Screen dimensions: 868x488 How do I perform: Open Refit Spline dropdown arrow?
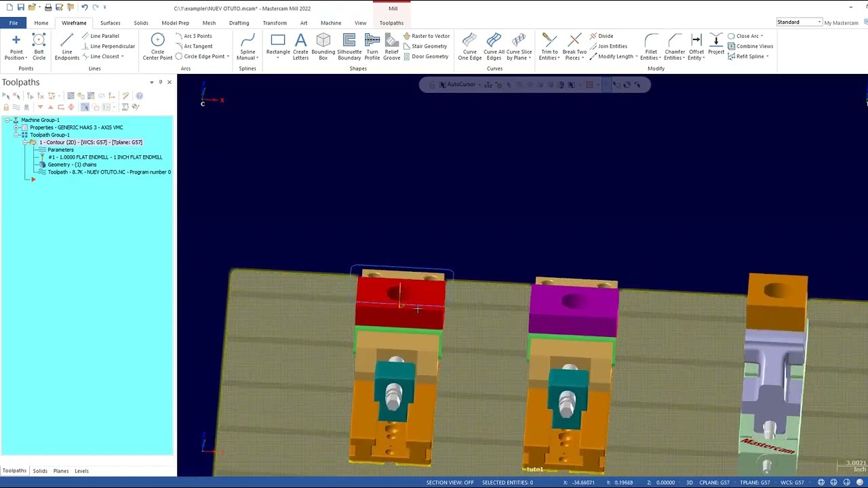coord(767,56)
